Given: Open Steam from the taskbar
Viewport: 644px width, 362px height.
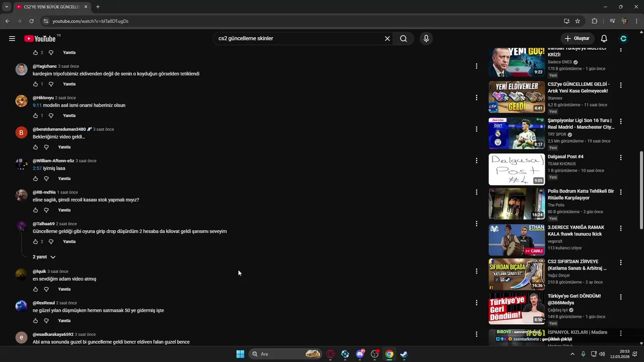Looking at the screenshot, I should (x=404, y=354).
